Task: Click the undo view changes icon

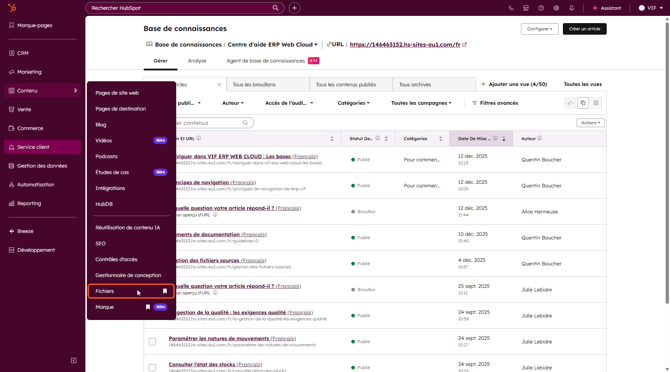Action: [570, 103]
